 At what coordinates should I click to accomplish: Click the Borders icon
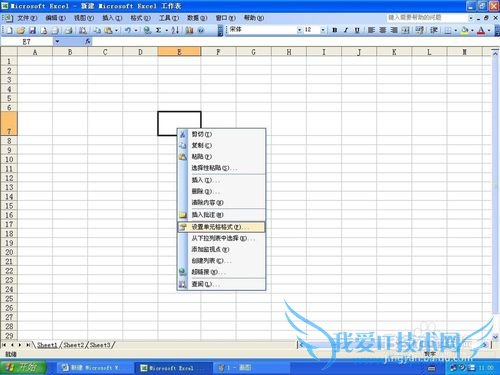[448, 30]
